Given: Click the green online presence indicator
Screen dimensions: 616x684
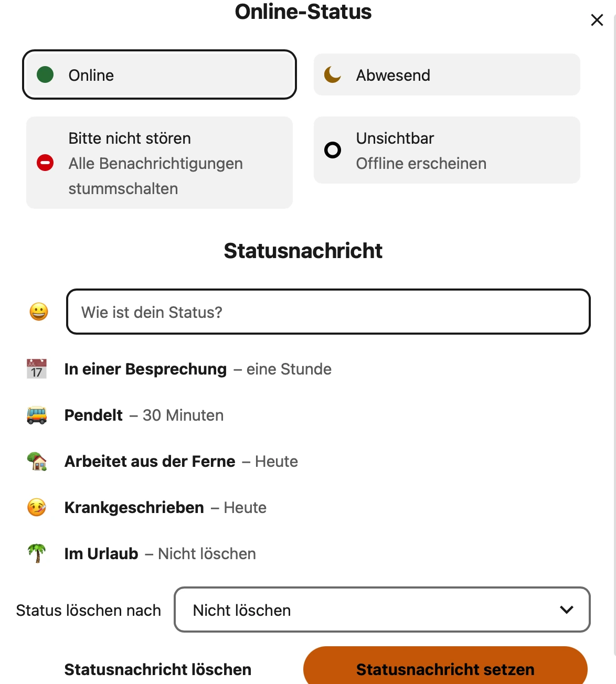Looking at the screenshot, I should click(x=46, y=74).
